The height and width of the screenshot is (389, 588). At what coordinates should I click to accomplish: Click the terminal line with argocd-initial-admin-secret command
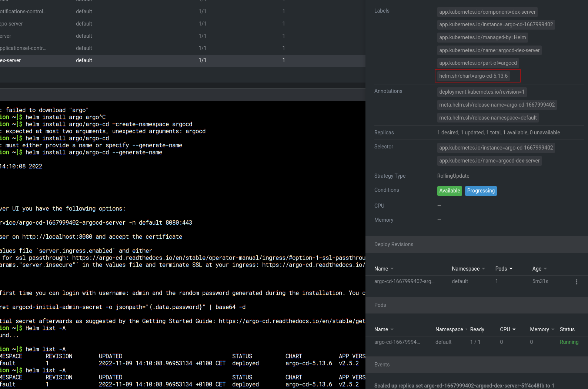(x=123, y=307)
